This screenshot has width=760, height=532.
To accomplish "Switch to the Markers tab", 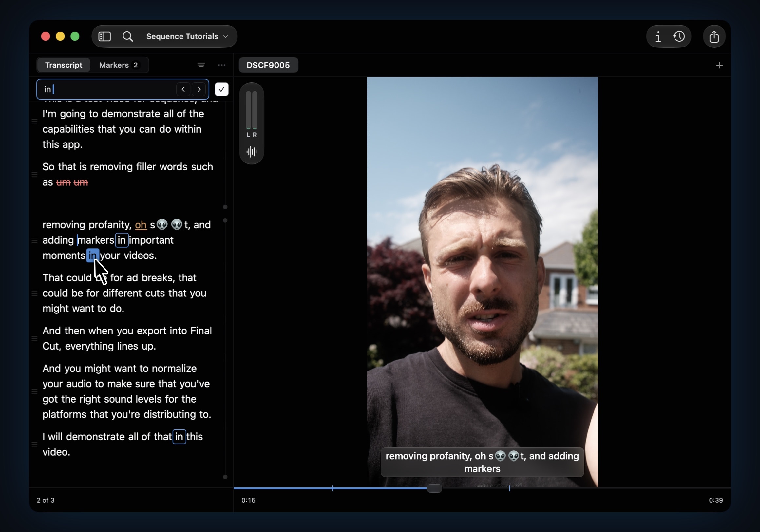I will pos(119,65).
